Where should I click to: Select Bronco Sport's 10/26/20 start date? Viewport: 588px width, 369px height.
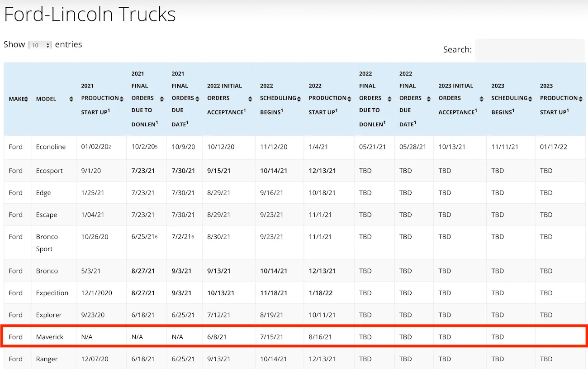tap(95, 237)
